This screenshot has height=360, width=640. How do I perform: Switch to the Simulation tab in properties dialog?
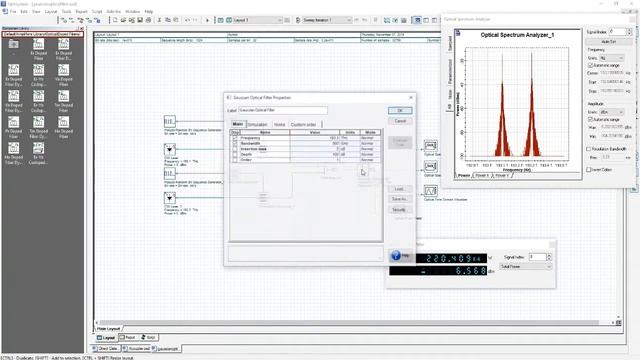[x=258, y=124]
